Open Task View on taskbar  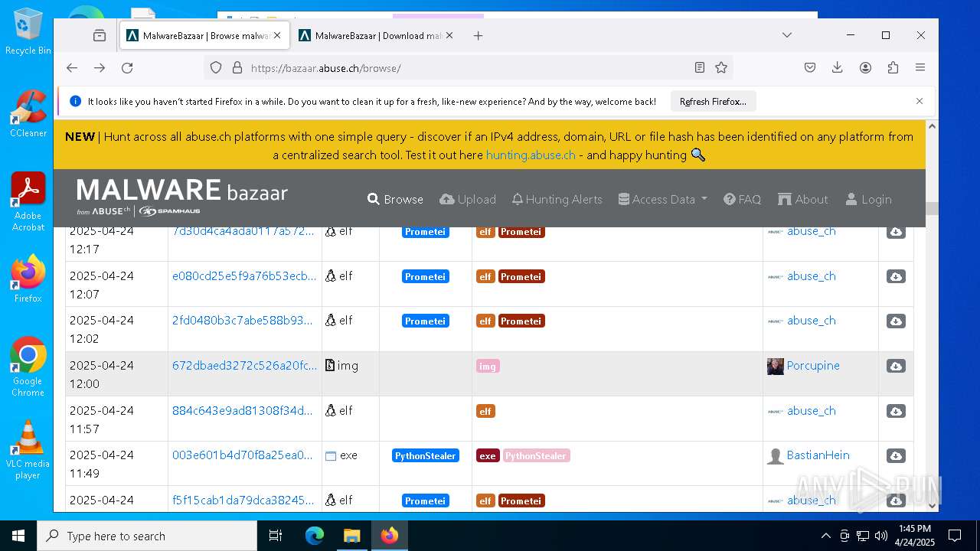276,536
